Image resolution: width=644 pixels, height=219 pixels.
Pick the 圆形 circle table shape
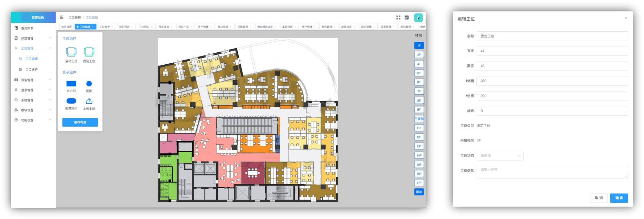point(89,84)
